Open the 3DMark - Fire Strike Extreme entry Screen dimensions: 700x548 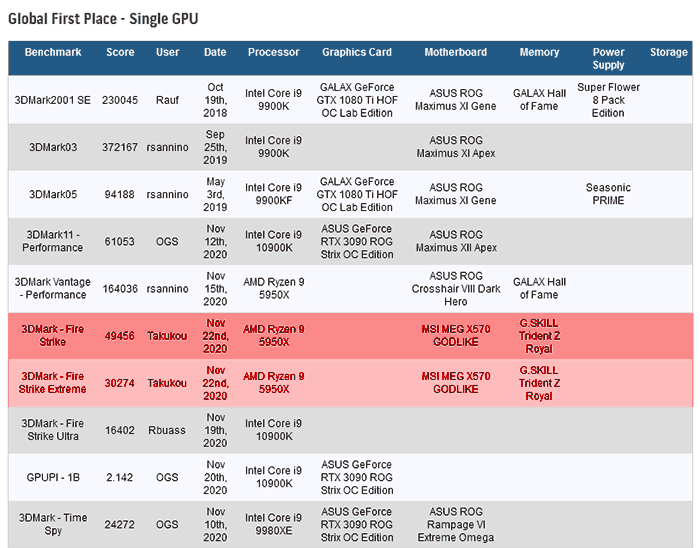[53, 383]
